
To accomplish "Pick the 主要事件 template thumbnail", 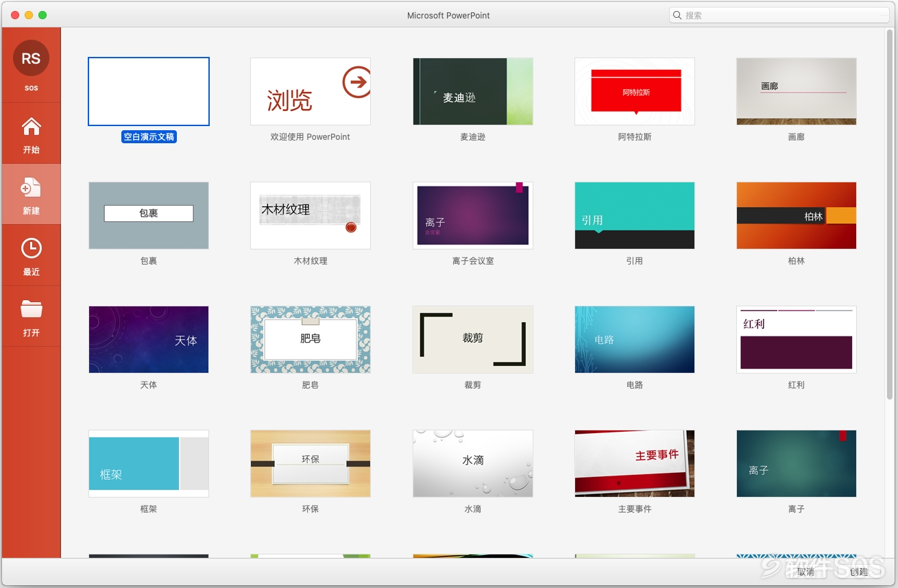I will (635, 464).
